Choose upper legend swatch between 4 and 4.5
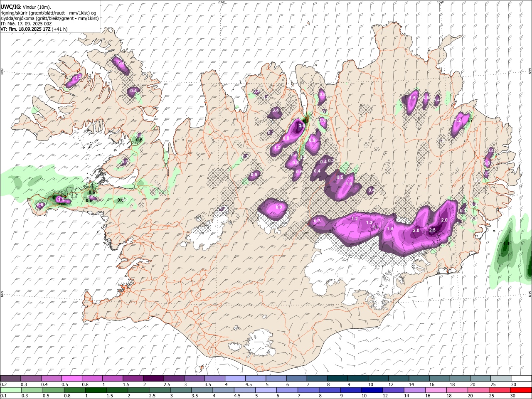Screen dimensions: 532x399 click(x=235, y=379)
